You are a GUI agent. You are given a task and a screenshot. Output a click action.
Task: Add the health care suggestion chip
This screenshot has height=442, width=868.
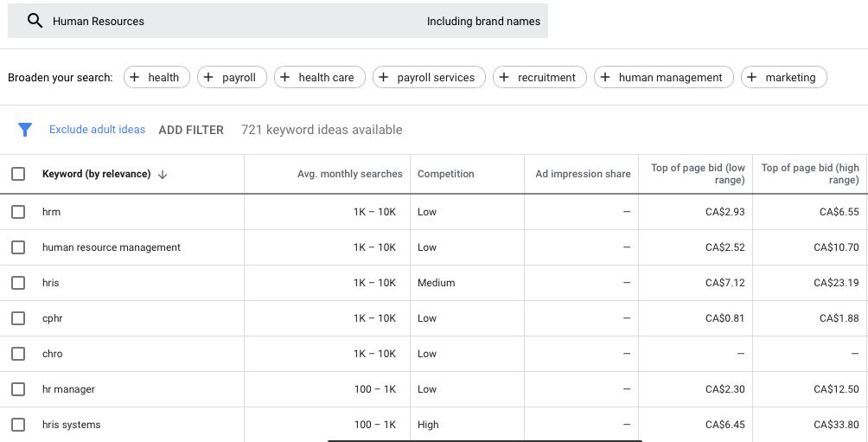coord(319,77)
